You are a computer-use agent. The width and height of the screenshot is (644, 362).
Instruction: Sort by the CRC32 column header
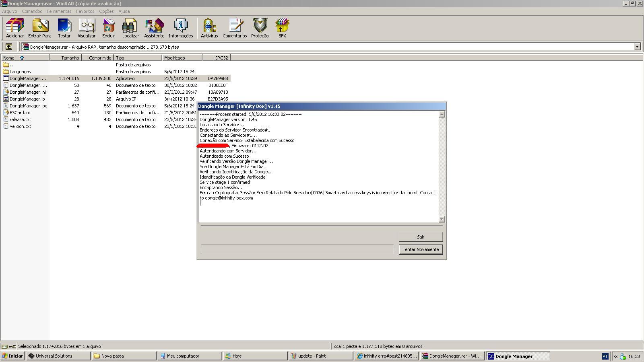click(x=216, y=58)
